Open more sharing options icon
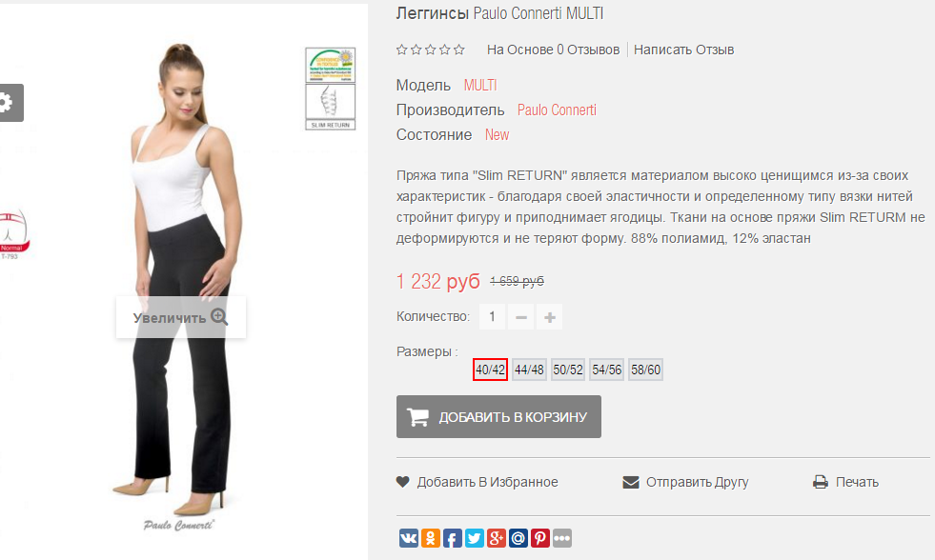 tap(562, 538)
